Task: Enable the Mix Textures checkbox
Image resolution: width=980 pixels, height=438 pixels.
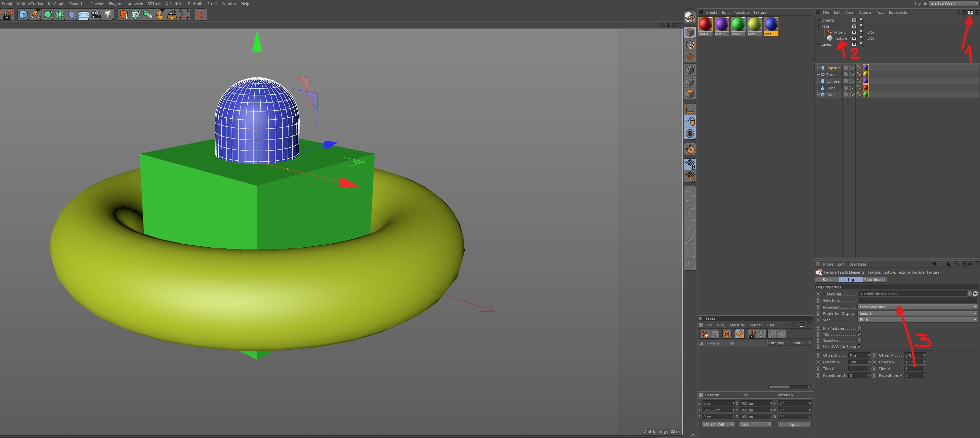Action: (859, 328)
